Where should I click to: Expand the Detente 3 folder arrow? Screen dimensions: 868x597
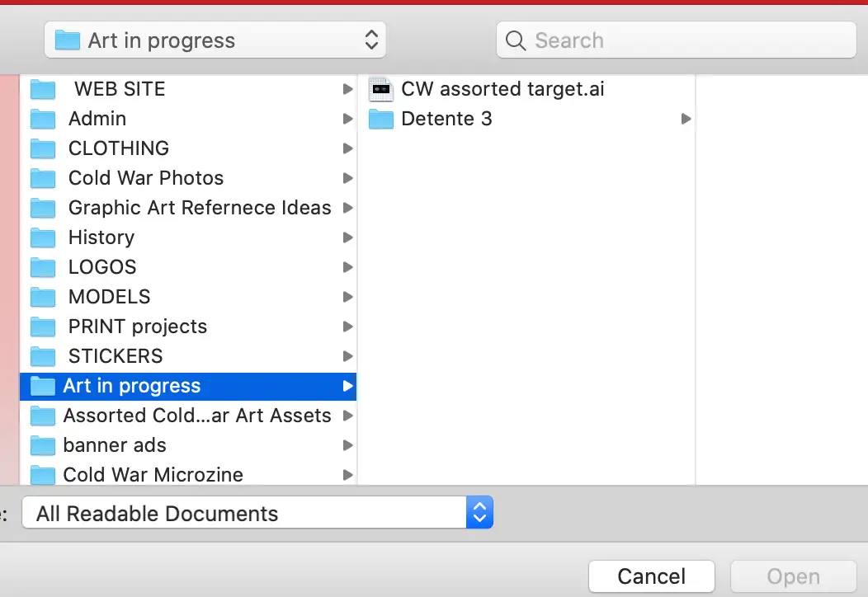tap(685, 119)
